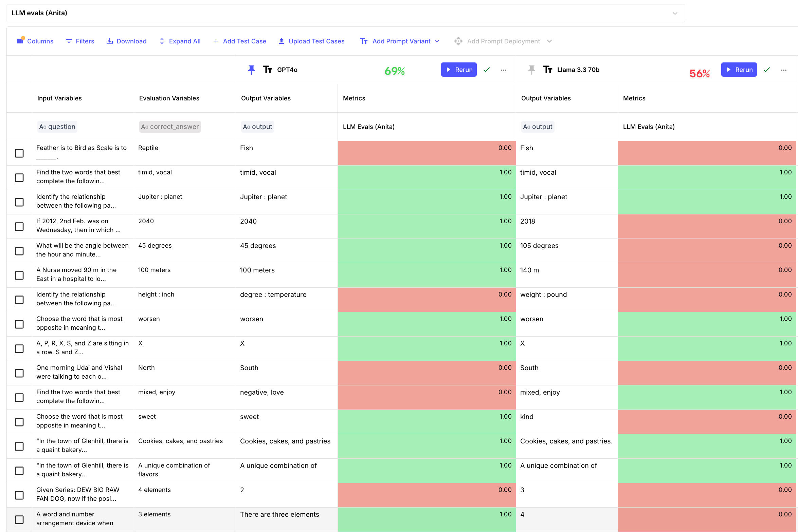The width and height of the screenshot is (798, 532).
Task: Open the three-dot menu for GPT4o
Action: click(504, 70)
